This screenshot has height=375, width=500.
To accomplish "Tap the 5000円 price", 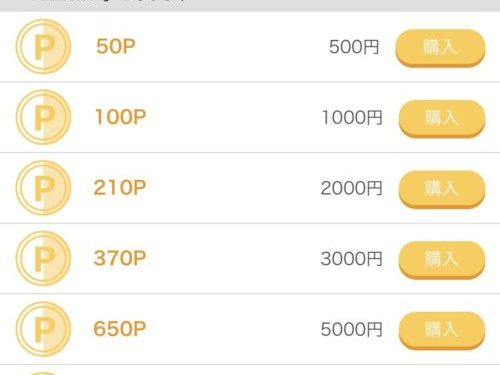I will point(351,330).
